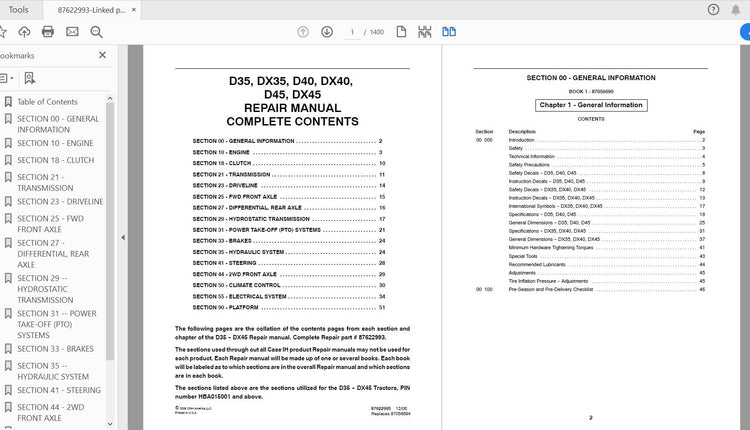The height and width of the screenshot is (430, 750).
Task: Click bookmarks scrollbar up arrow
Action: (x=110, y=99)
